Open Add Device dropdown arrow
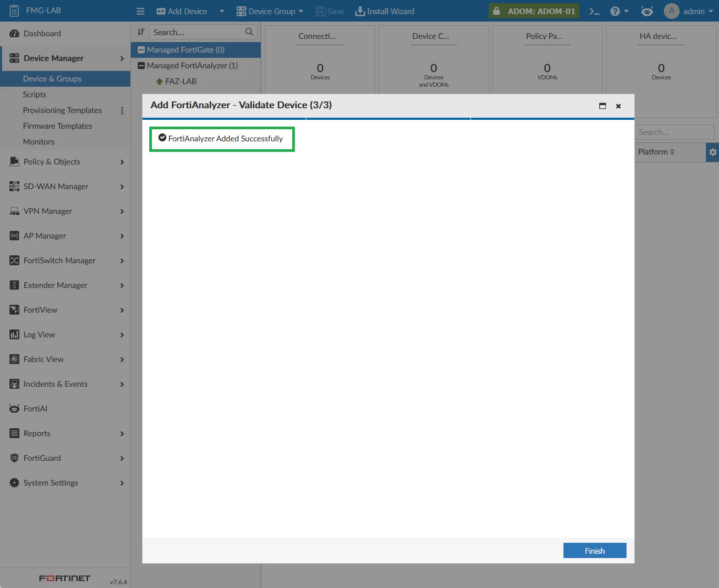719x588 pixels. click(222, 11)
